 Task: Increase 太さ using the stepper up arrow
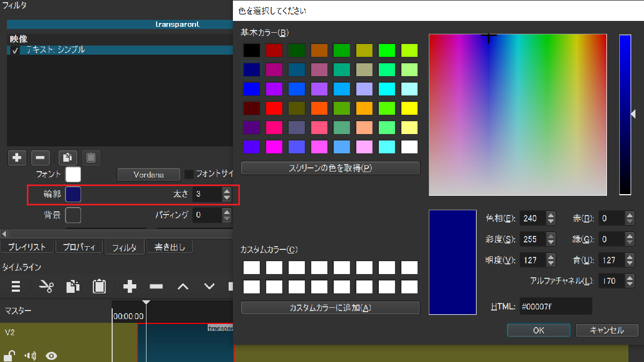click(226, 191)
